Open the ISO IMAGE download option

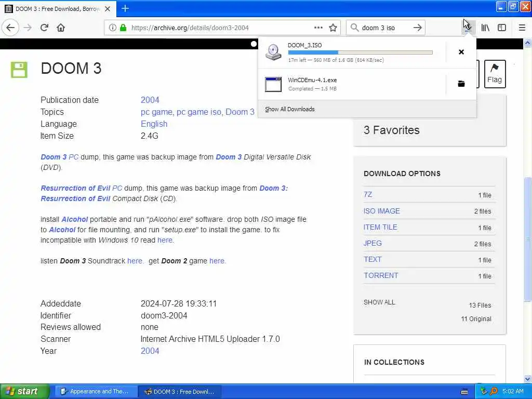(x=381, y=211)
